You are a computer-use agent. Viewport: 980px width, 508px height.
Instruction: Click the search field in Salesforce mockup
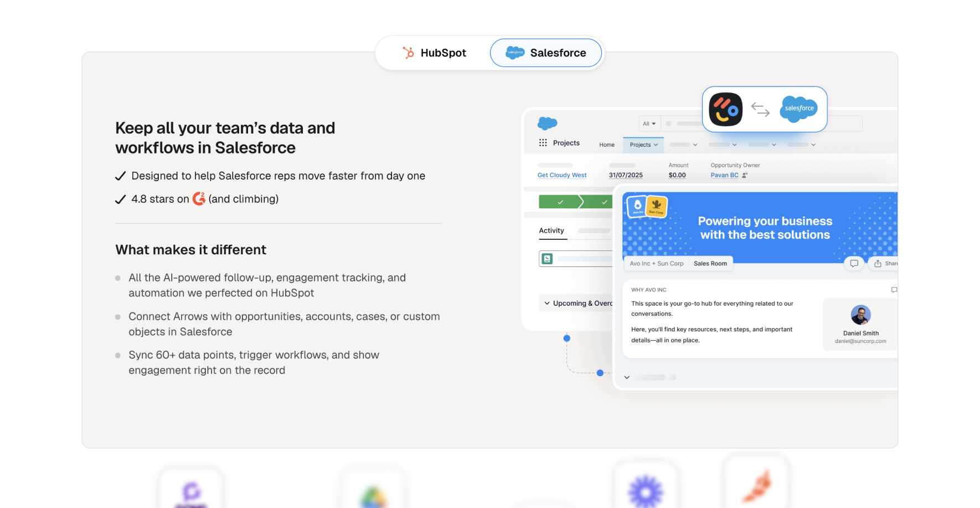click(761, 124)
